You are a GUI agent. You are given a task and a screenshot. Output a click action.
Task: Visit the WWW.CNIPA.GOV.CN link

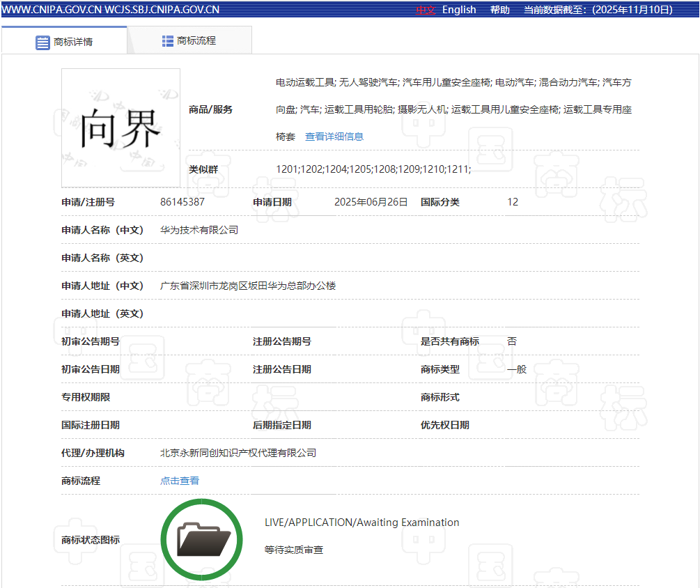52,10
